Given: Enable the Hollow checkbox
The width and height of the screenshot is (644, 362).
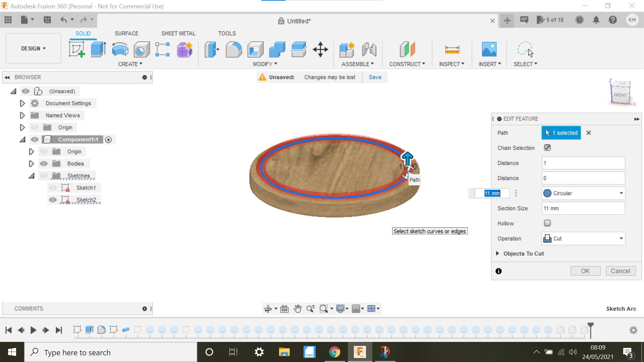Looking at the screenshot, I should 547,223.
